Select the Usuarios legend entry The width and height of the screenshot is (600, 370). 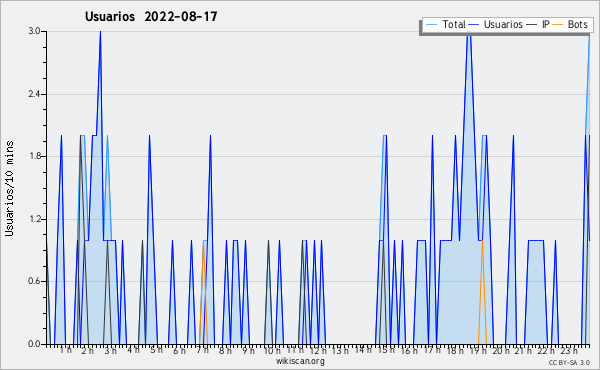(496, 24)
